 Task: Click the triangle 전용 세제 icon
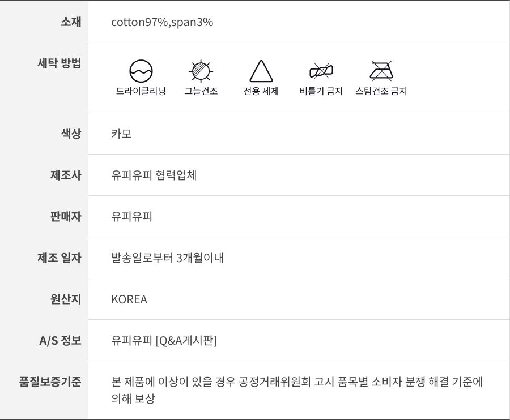click(261, 71)
